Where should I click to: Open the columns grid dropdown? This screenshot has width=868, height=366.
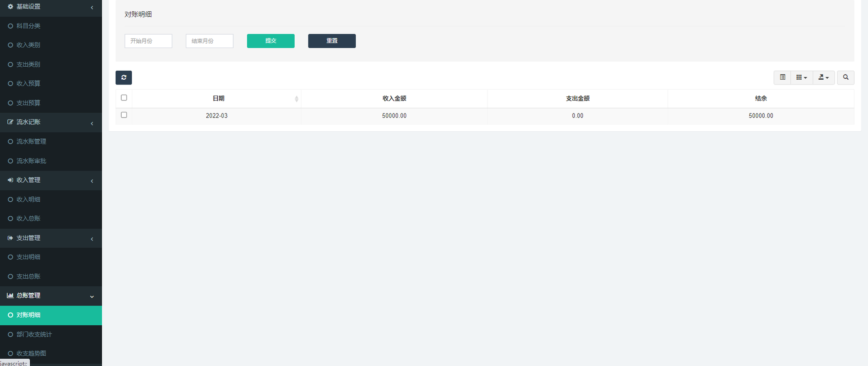[x=802, y=77]
